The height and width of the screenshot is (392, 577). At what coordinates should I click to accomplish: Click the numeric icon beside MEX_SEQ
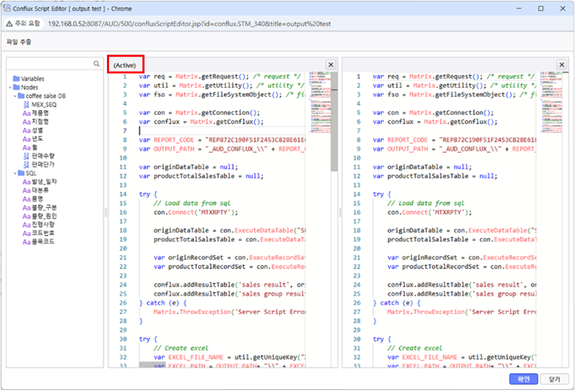point(26,105)
